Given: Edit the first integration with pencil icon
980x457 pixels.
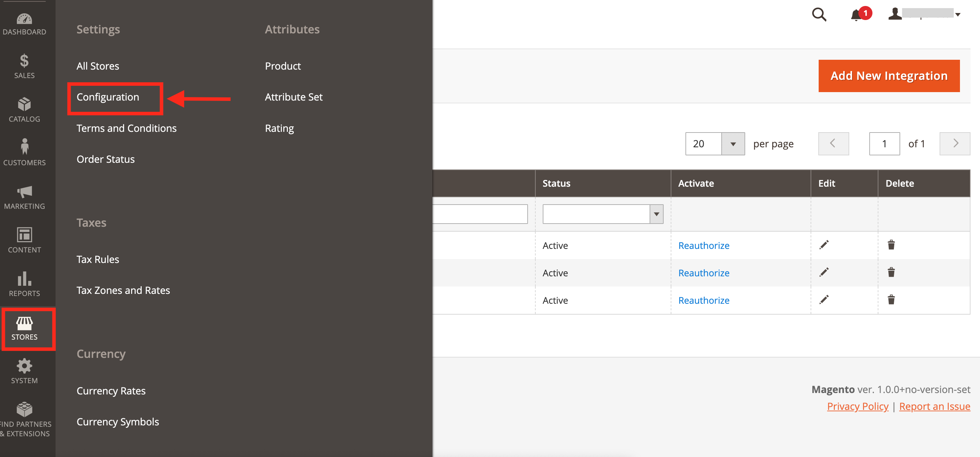Looking at the screenshot, I should pyautogui.click(x=824, y=245).
